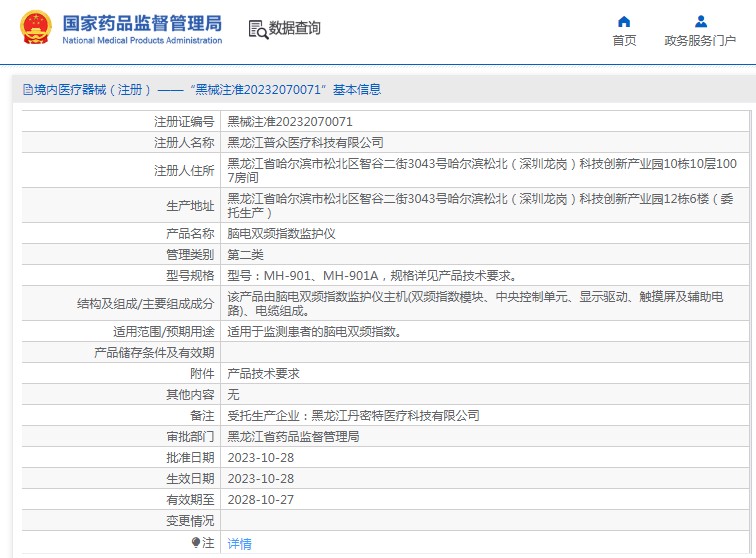The height and width of the screenshot is (558, 756).
Task: Click the lightbulb icon next to 注
Action: [x=195, y=543]
